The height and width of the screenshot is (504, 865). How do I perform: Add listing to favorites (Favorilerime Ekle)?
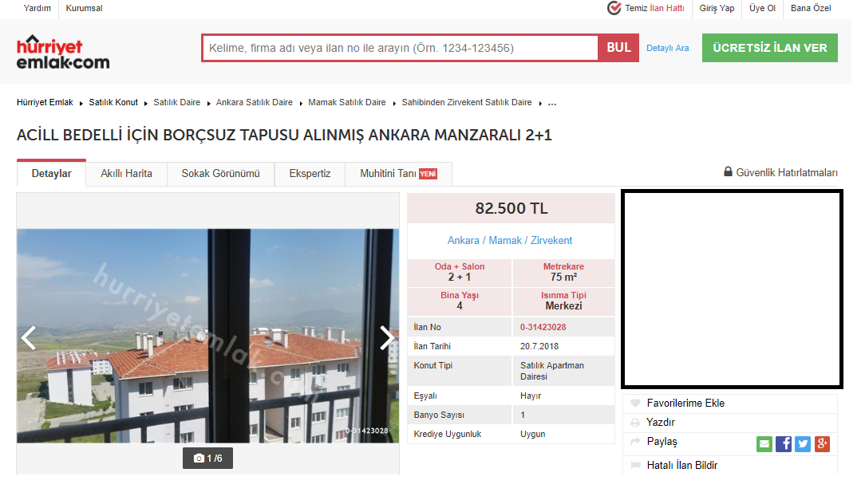pyautogui.click(x=685, y=404)
